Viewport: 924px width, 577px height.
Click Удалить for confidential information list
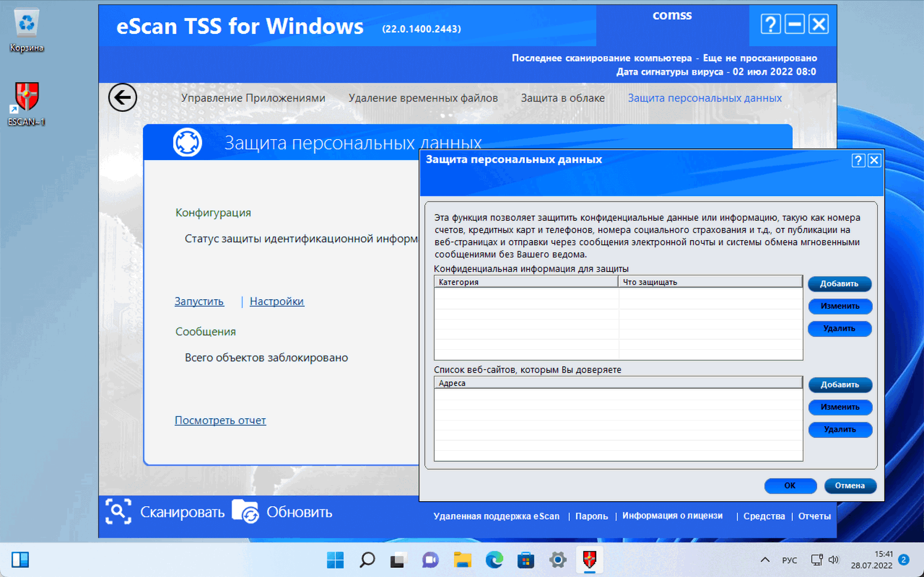click(840, 329)
